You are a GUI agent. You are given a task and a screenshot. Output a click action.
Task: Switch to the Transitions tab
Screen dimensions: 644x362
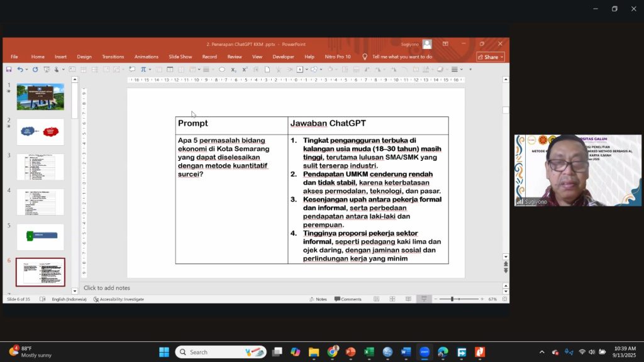pos(113,57)
